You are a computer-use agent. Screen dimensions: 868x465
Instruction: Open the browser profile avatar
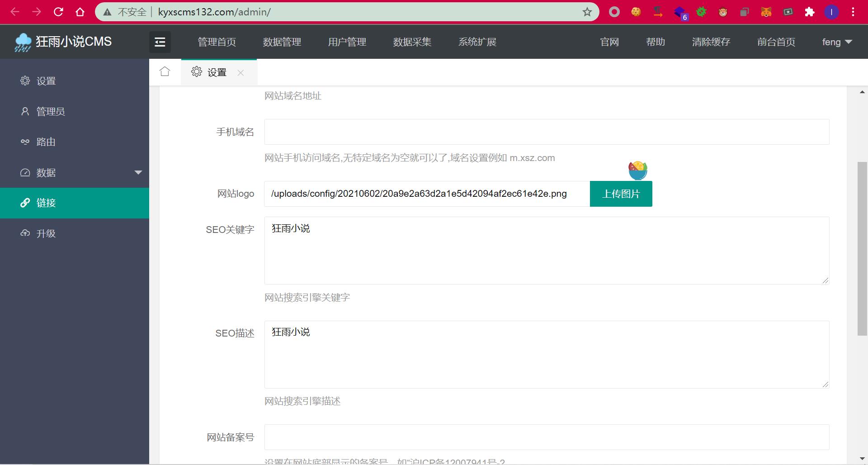click(x=831, y=12)
